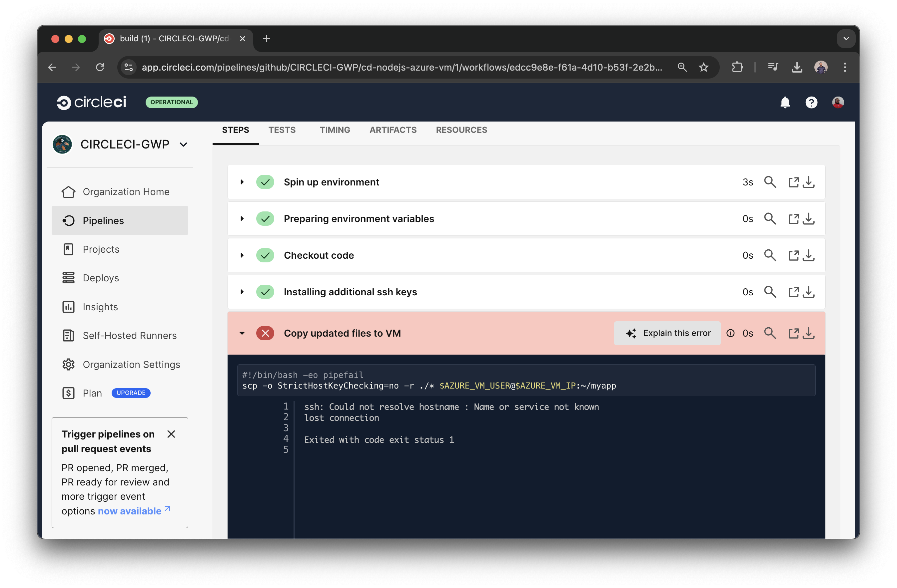Expand the Preparing environment variables step
The height and width of the screenshot is (588, 897).
(x=242, y=218)
